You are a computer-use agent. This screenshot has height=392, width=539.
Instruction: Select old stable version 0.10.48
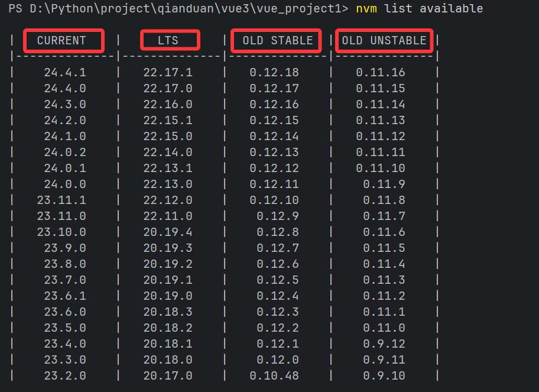pos(274,375)
